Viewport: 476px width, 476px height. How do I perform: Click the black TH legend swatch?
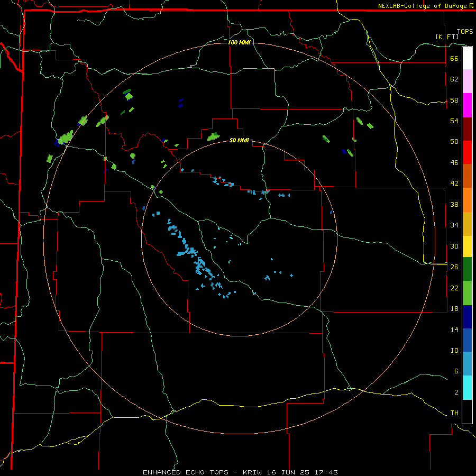tap(467, 411)
